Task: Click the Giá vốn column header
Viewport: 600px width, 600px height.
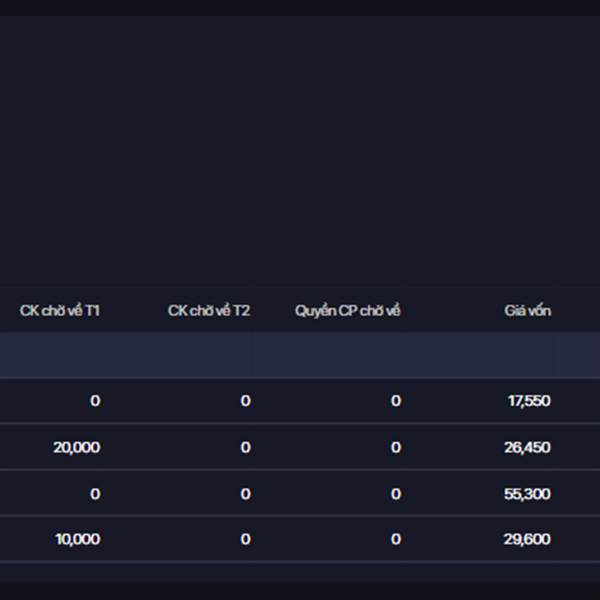Action: point(527,311)
